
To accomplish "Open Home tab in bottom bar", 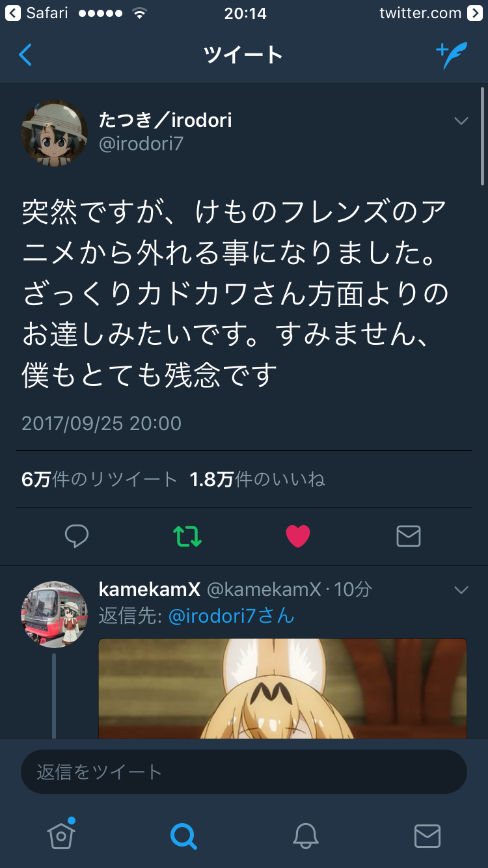I will 61,834.
